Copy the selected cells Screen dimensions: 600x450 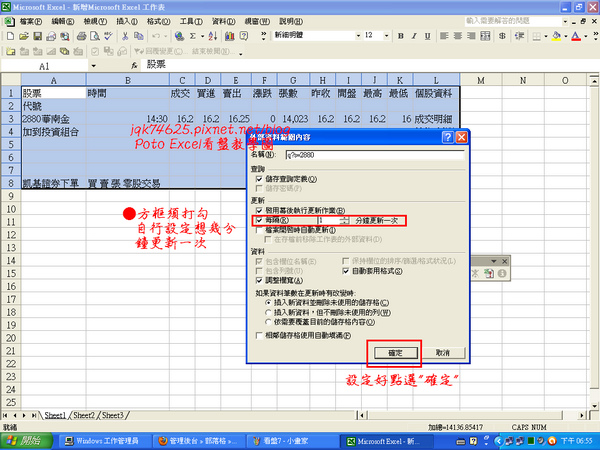coord(139,36)
